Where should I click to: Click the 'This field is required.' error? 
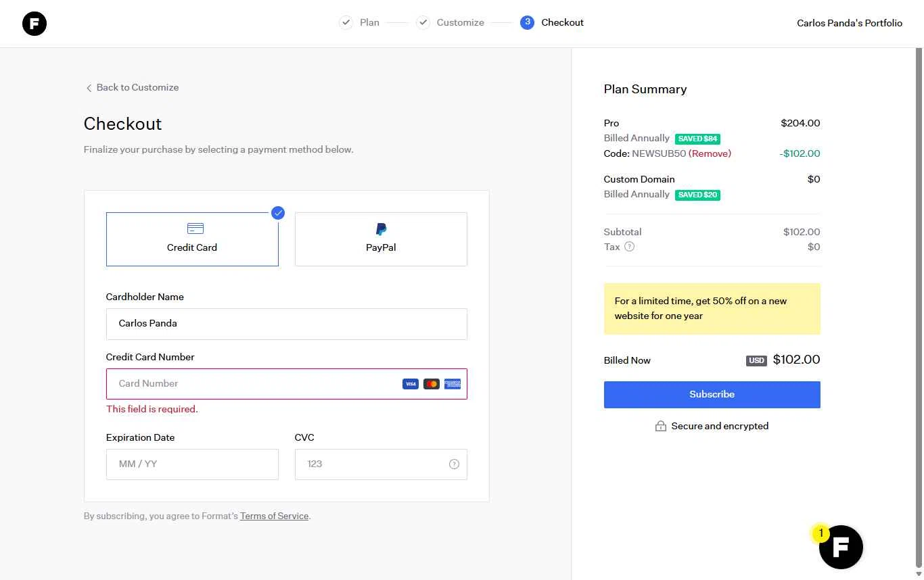coord(152,409)
